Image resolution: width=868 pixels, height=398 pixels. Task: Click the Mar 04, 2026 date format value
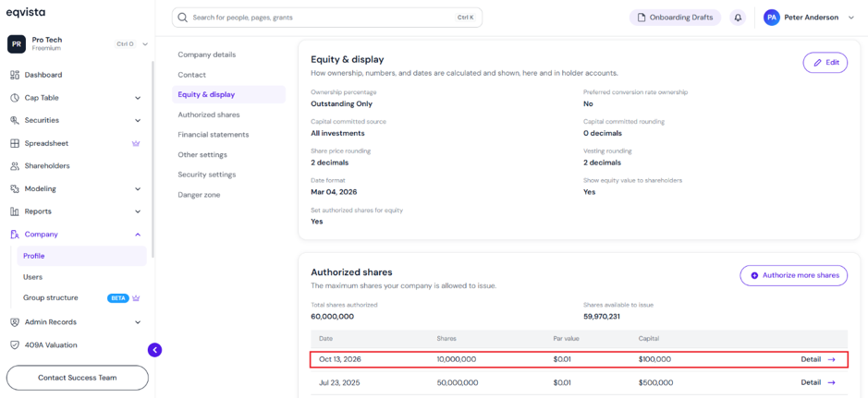click(x=334, y=192)
